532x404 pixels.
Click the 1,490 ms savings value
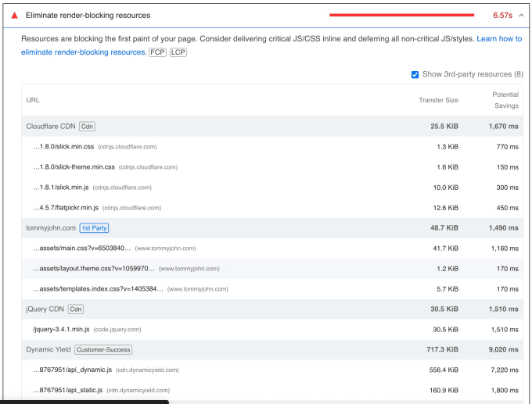(x=504, y=227)
